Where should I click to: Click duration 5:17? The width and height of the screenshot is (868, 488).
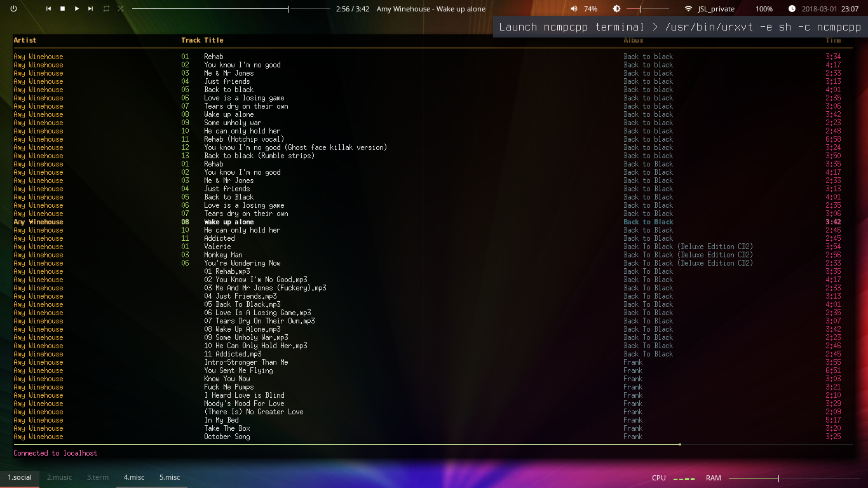[x=833, y=420]
